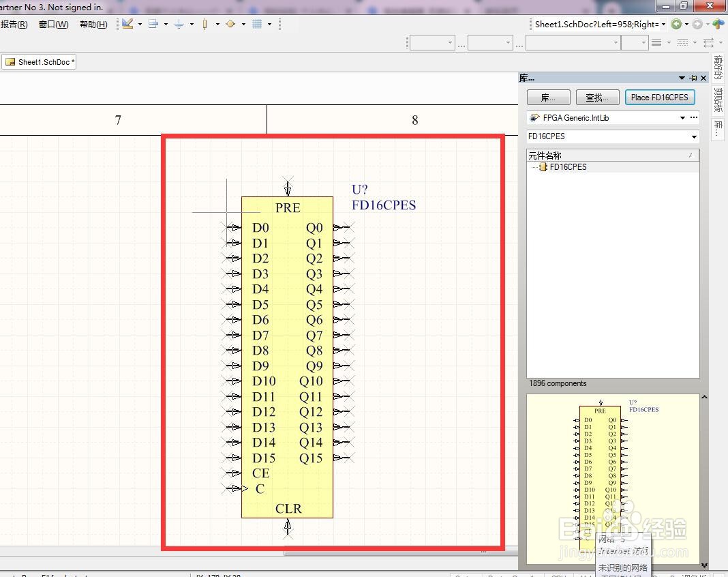Close the Libraries panel

tap(703, 78)
